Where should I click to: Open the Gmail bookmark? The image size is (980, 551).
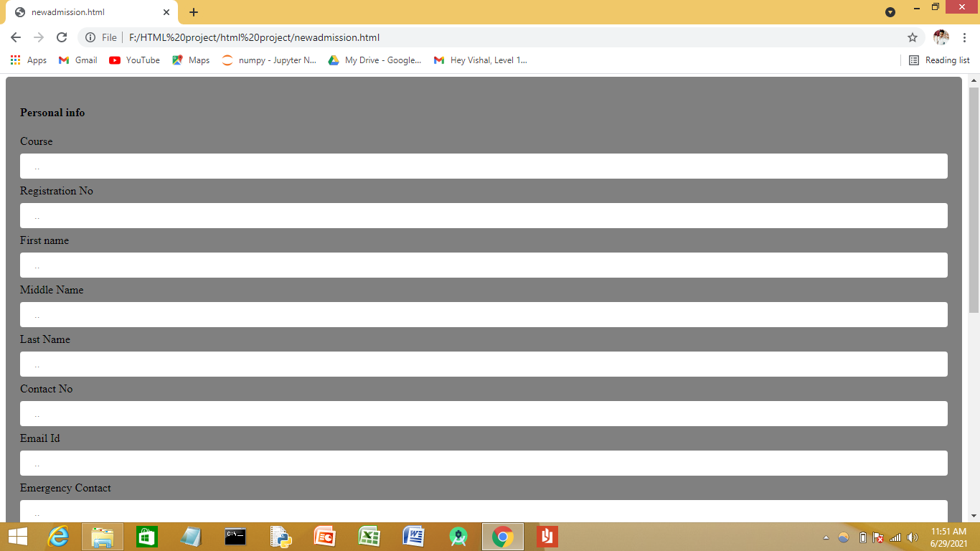click(77, 60)
